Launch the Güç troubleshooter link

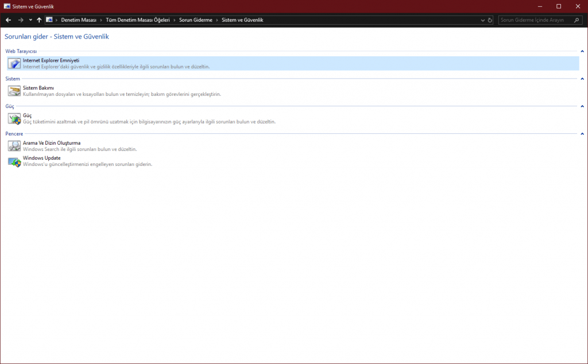pyautogui.click(x=27, y=115)
